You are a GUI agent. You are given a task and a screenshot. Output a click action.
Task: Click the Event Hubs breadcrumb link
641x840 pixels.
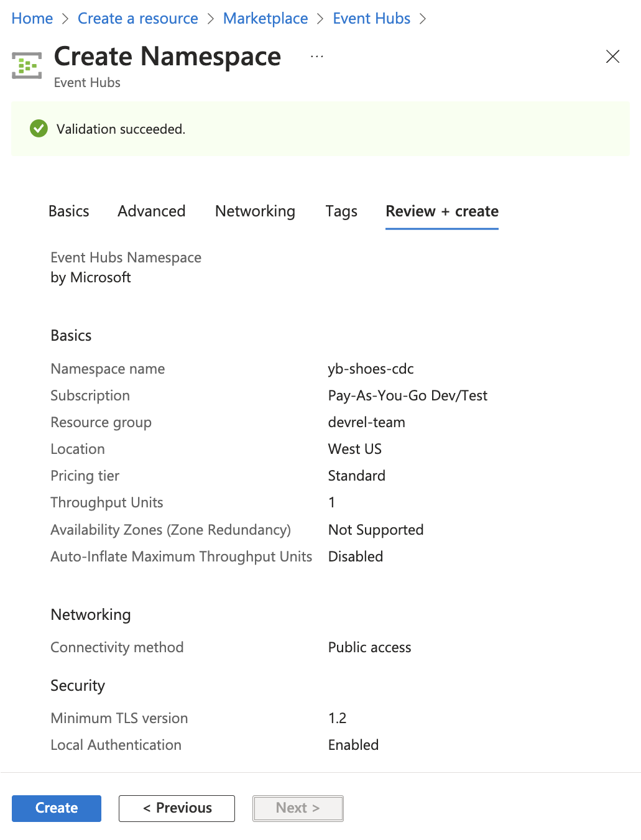tap(371, 19)
